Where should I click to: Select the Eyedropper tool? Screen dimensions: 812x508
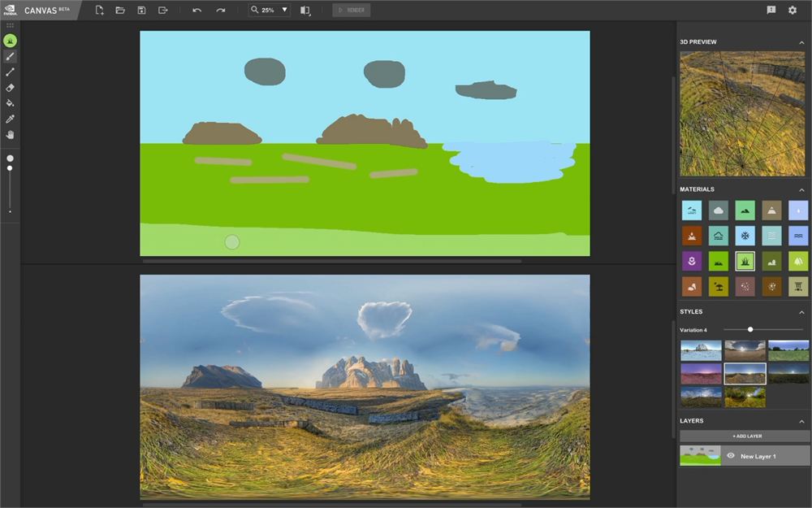pyautogui.click(x=10, y=119)
